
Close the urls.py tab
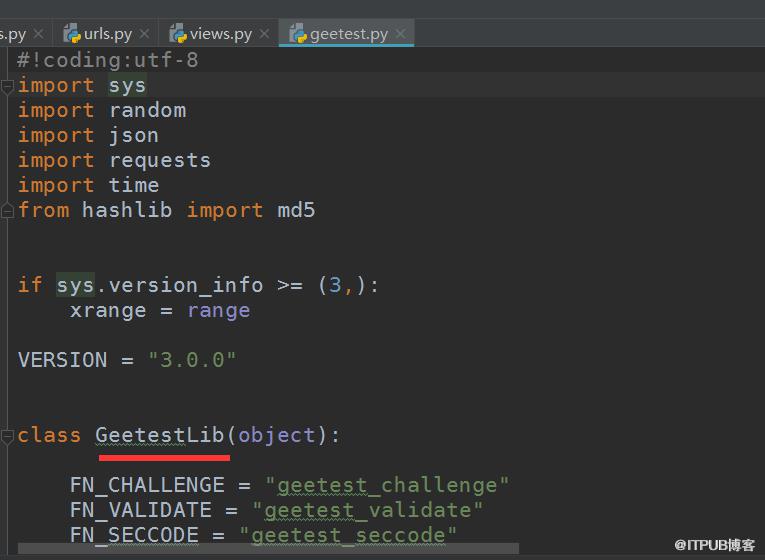coord(144,34)
